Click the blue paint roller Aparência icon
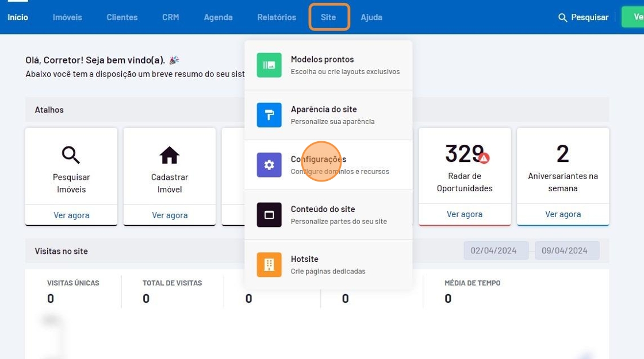Viewport: 644px width, 359px height. [x=269, y=115]
